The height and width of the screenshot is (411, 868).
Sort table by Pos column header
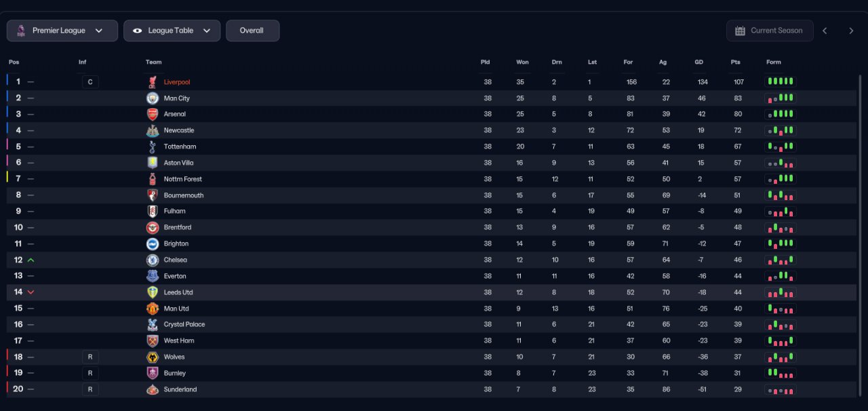click(14, 62)
